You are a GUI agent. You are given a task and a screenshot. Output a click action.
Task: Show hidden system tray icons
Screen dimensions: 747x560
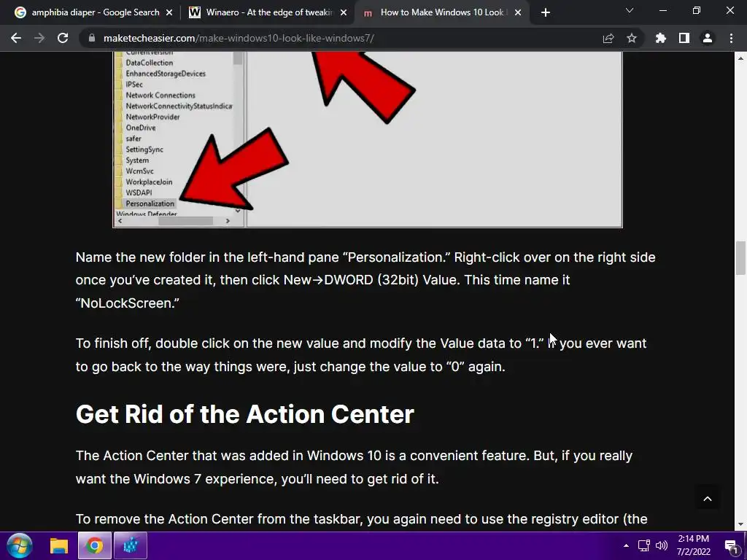pyautogui.click(x=626, y=545)
